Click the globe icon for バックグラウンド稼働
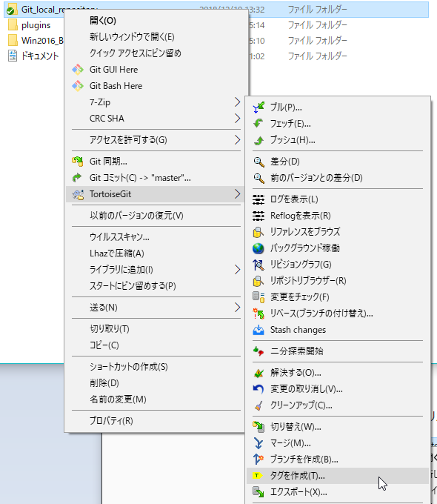The image size is (437, 504). 258,248
